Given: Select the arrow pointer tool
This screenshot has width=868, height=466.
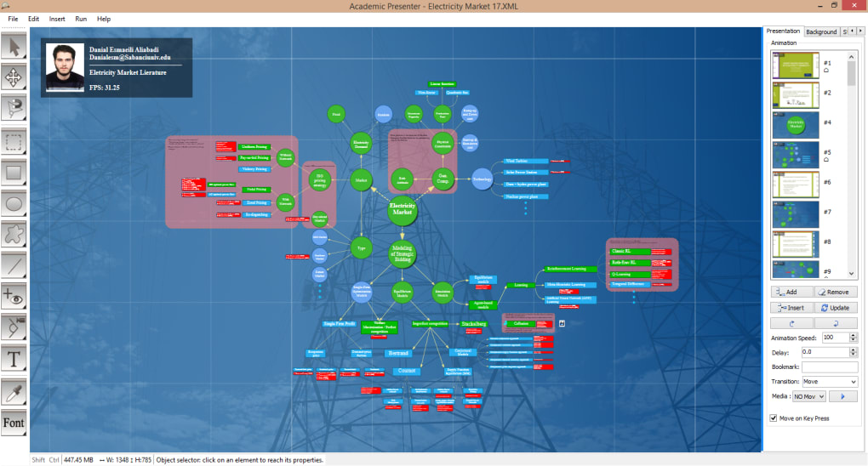Looking at the screenshot, I should click(14, 47).
